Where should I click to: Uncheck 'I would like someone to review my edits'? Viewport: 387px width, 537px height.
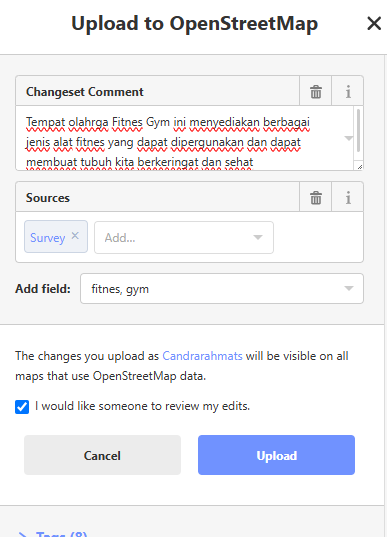[x=22, y=407]
